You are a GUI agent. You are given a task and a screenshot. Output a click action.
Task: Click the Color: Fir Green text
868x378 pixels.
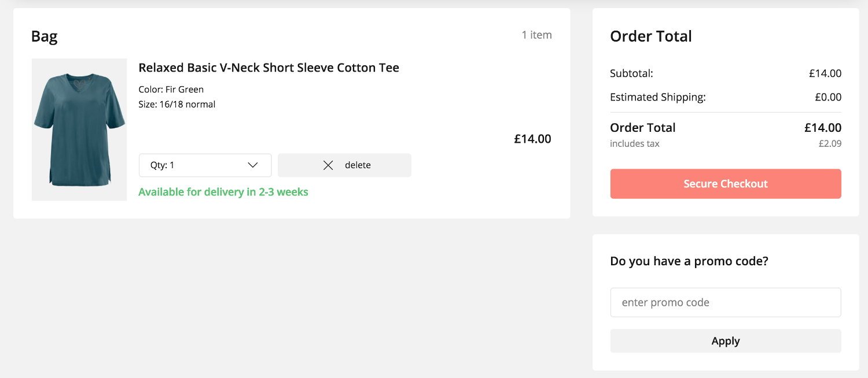point(171,90)
